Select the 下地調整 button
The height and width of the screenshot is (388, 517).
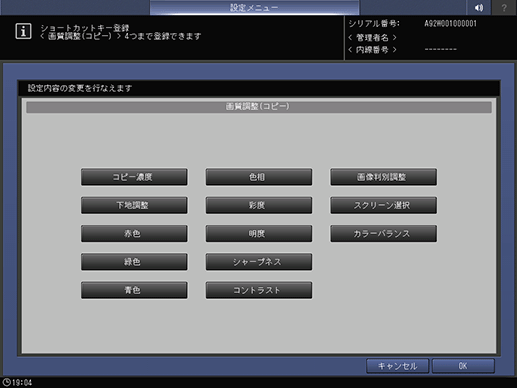134,205
